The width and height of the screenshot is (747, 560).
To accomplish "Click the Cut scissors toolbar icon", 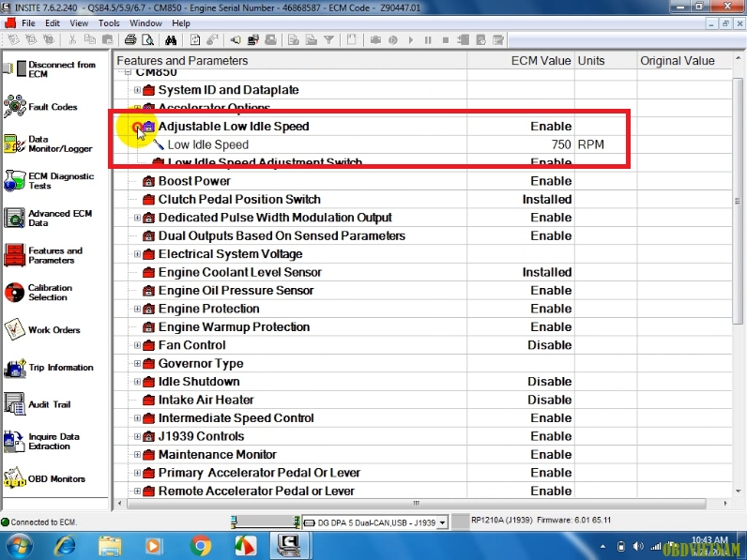I will (x=72, y=40).
